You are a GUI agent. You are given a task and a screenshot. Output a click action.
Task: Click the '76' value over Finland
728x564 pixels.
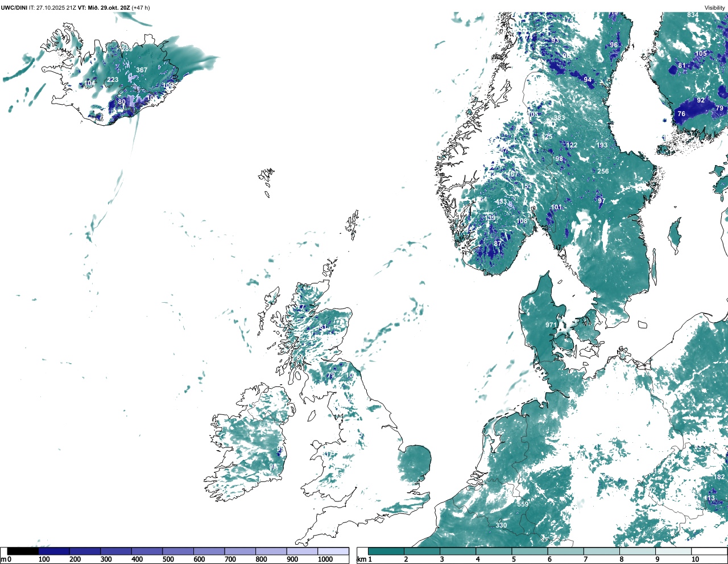(x=681, y=114)
